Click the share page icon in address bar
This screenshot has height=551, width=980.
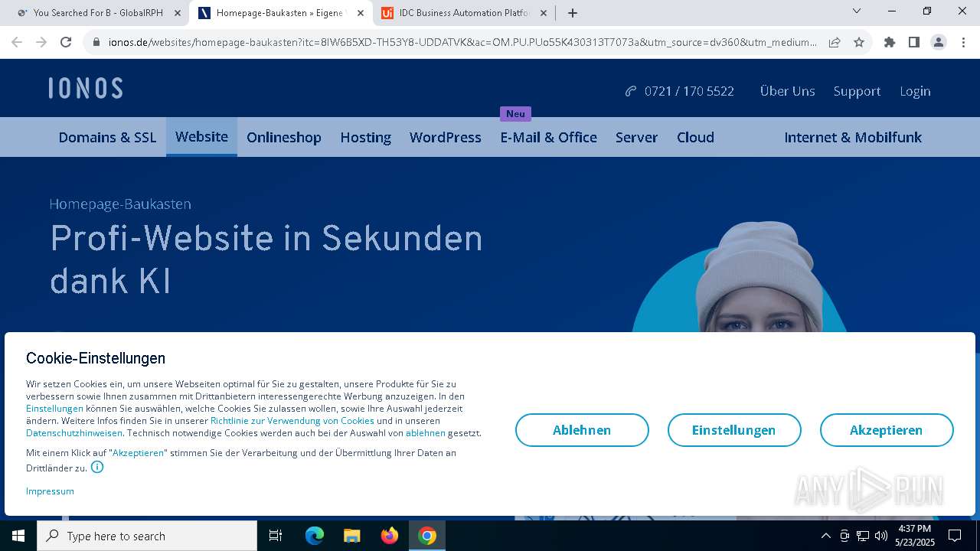click(x=835, y=42)
